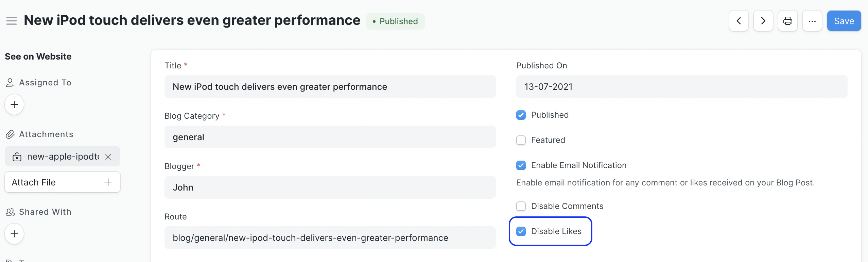
Task: Click plus icon in Attach File
Action: point(108,182)
